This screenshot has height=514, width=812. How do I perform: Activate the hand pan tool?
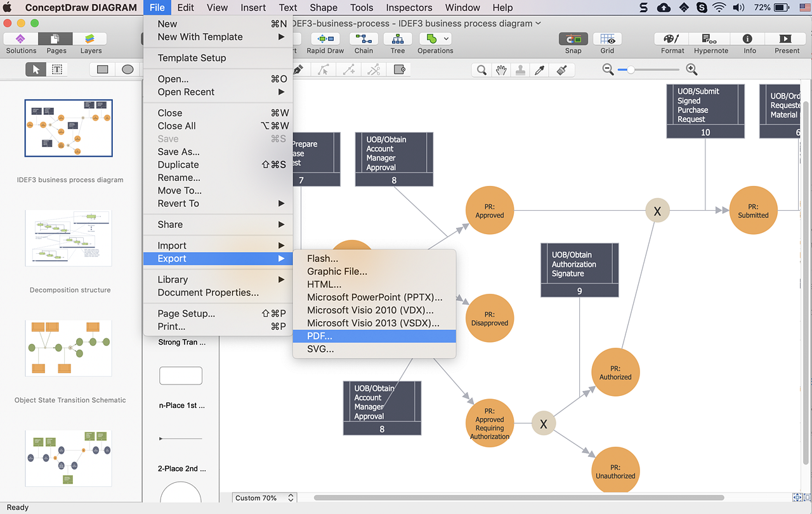click(501, 70)
